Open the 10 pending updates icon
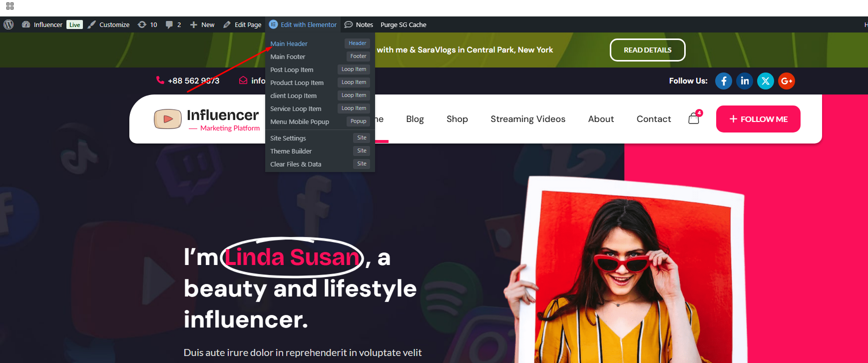Viewport: 868px width, 363px height. 142,24
